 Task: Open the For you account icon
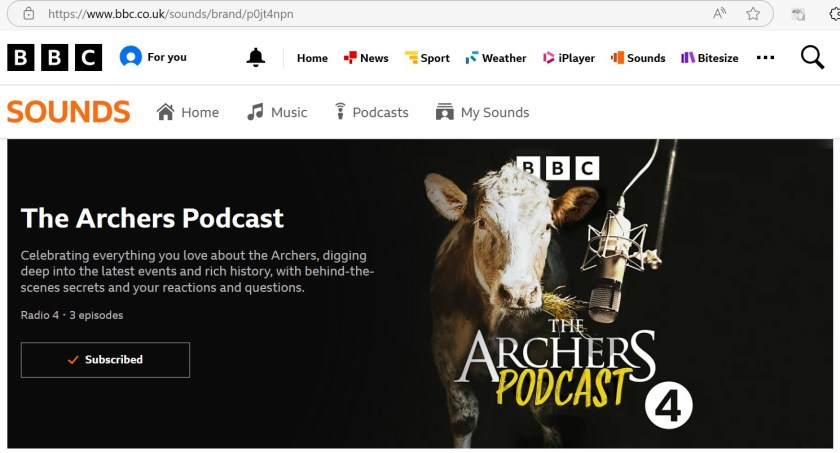pos(131,57)
